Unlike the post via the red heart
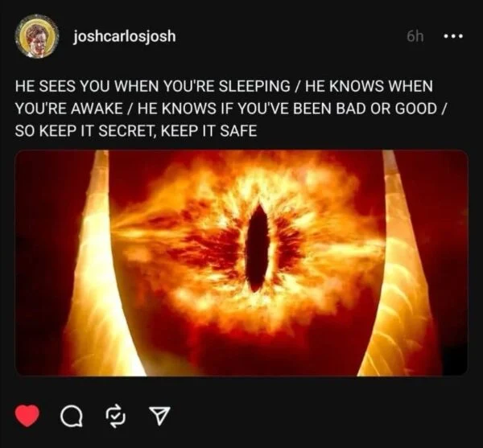Screen dimensions: 483x448 click(x=27, y=416)
